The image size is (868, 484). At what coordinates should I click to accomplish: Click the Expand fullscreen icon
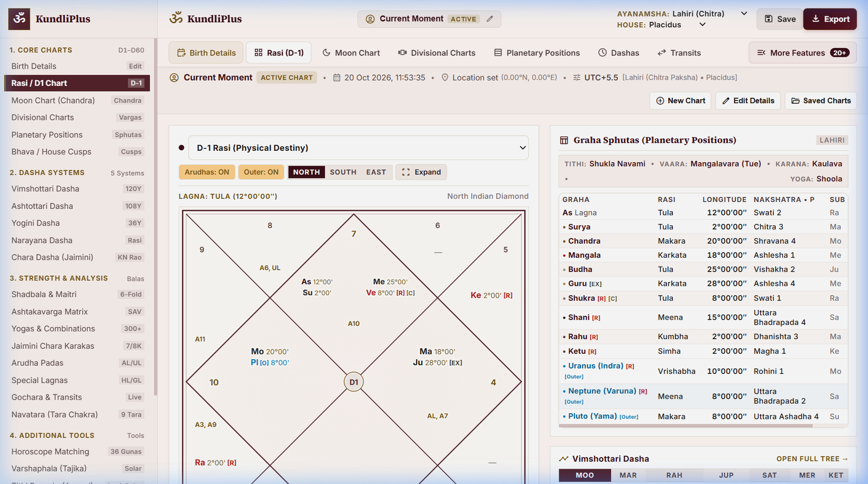pyautogui.click(x=406, y=172)
